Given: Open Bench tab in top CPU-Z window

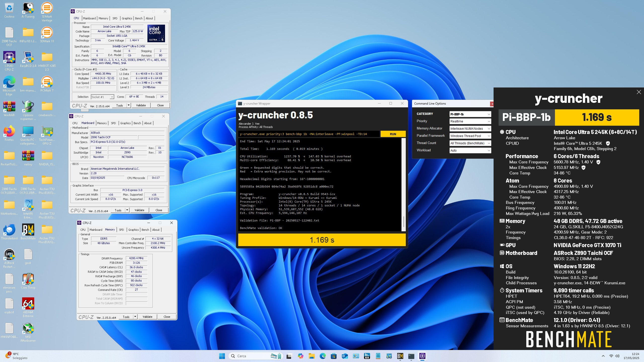Looking at the screenshot, I should tap(139, 18).
